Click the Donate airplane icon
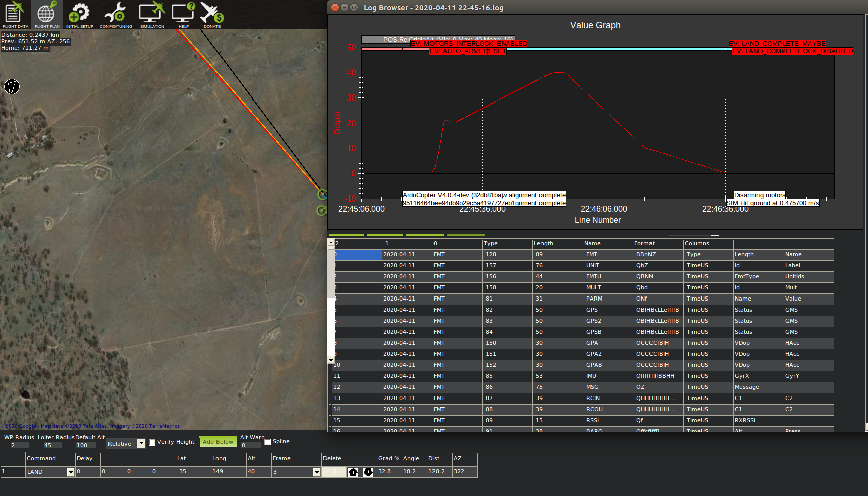Image resolution: width=868 pixels, height=496 pixels. point(212,15)
